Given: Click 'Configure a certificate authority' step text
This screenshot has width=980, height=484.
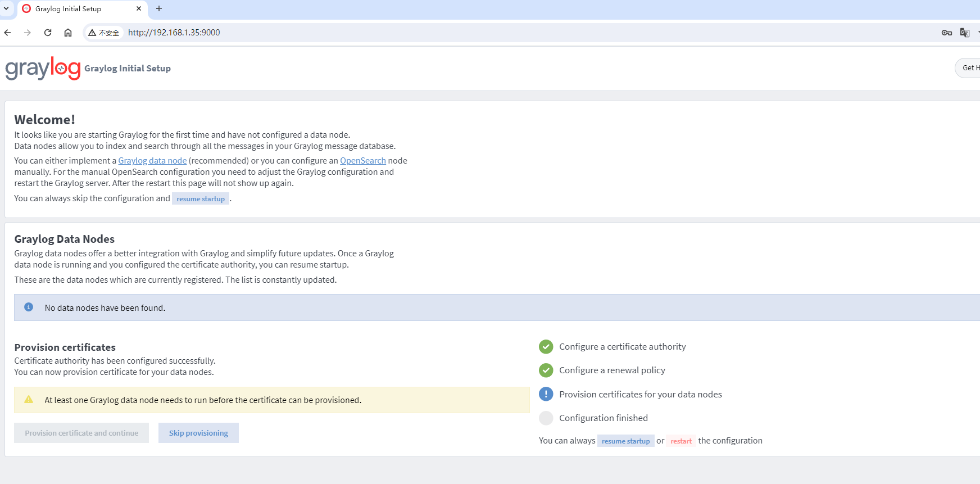Looking at the screenshot, I should (x=623, y=347).
